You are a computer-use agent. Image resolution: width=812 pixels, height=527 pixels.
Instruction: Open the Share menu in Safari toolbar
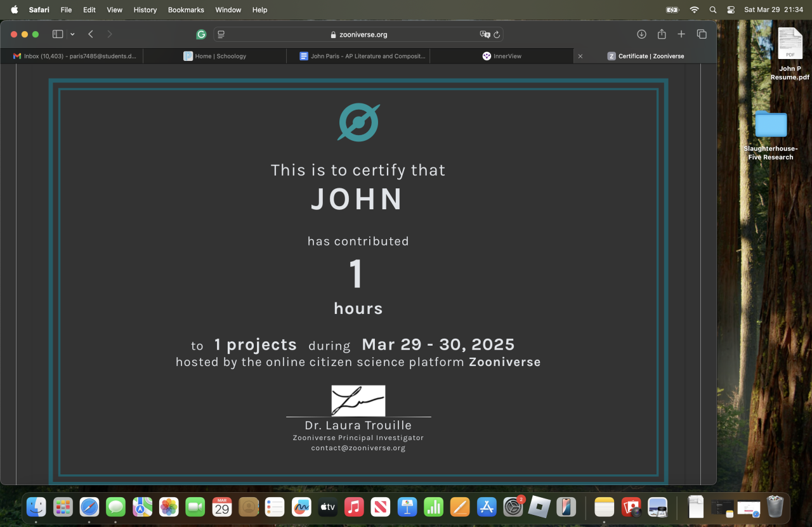point(662,34)
